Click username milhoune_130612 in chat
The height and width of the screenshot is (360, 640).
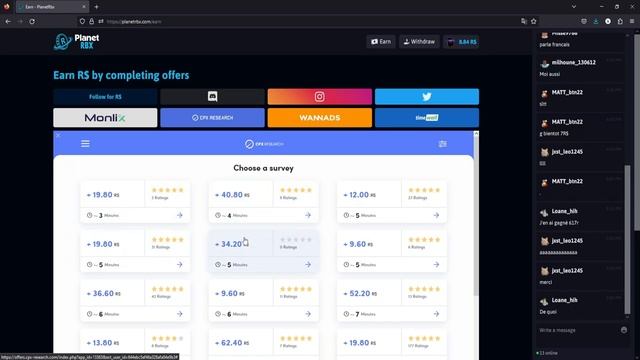(573, 62)
